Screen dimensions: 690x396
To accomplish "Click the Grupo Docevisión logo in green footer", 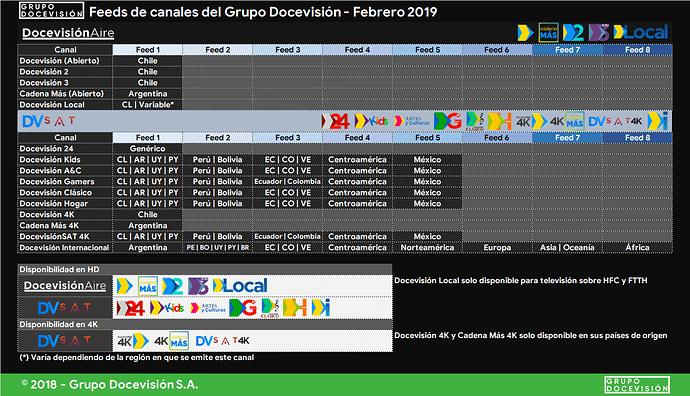I will (x=637, y=385).
